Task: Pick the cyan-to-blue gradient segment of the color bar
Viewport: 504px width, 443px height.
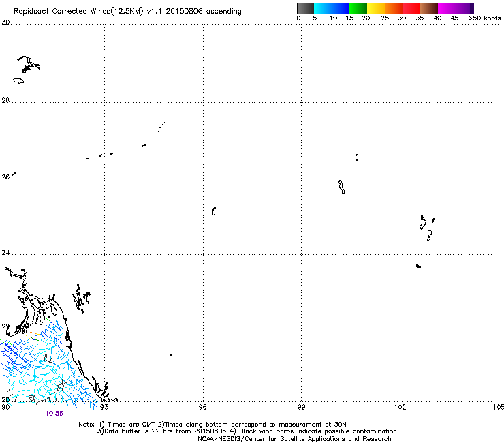Action: 332,8
